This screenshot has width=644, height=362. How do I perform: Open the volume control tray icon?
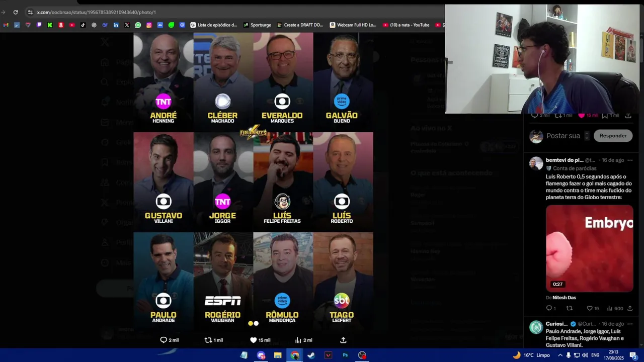coord(584,355)
